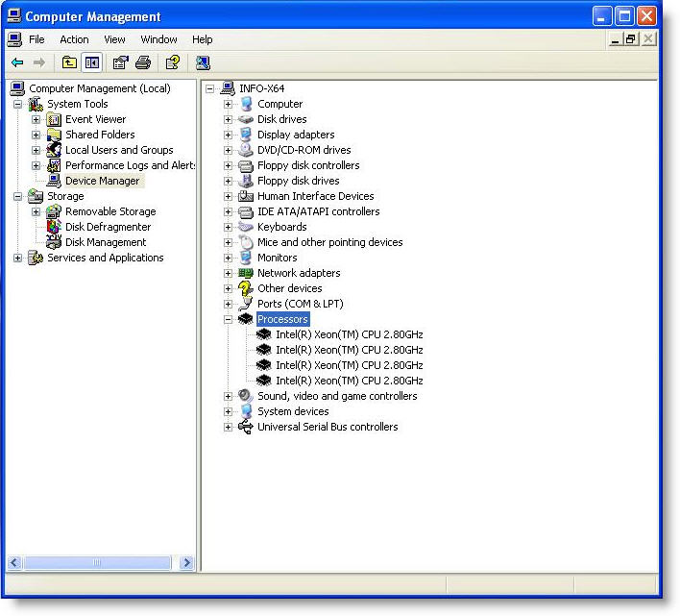Screen dimensions: 680x616
Task: Click the Event Viewer icon
Action: 54,119
